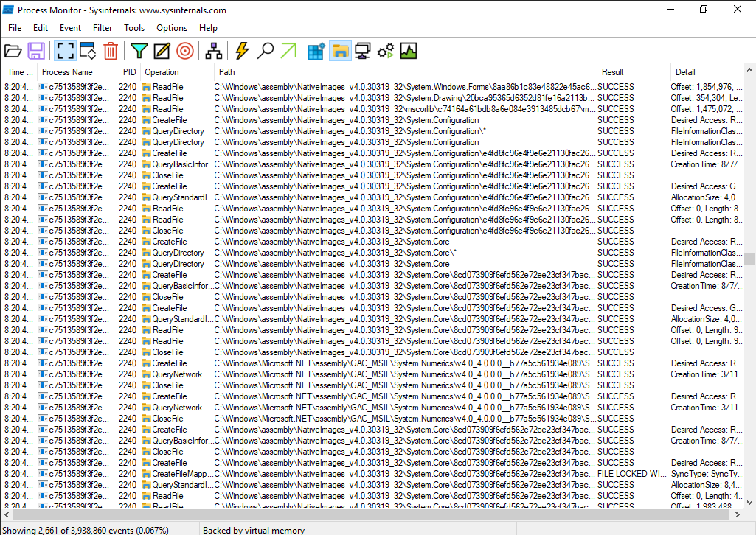The width and height of the screenshot is (756, 535).
Task: Click the detail cell Offset: 354,304
Action: 707,98
